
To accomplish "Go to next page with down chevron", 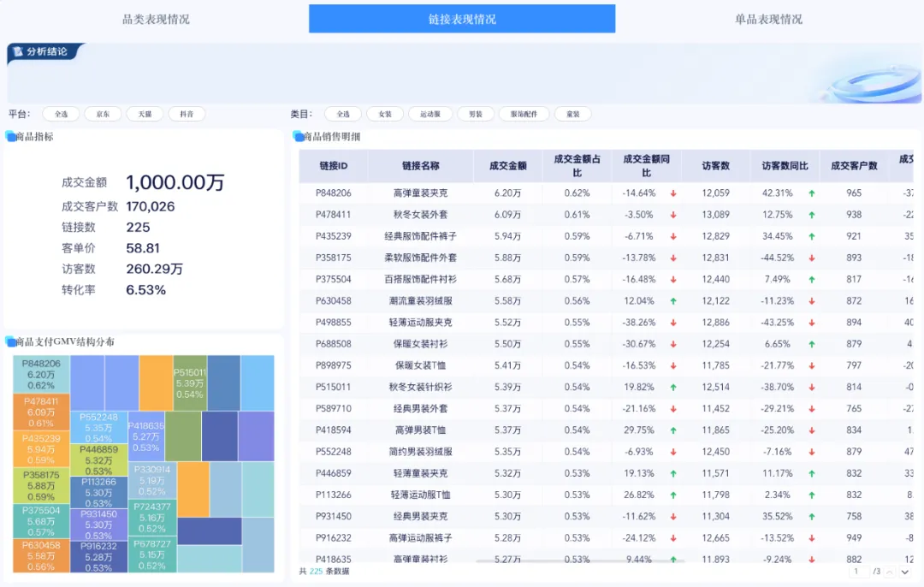I will click(905, 572).
